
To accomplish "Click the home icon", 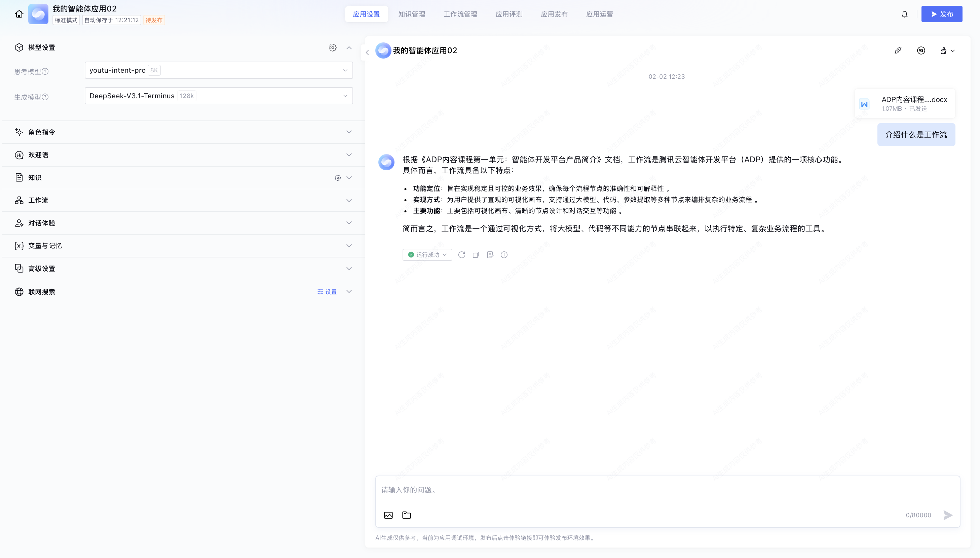I will 19,14.
